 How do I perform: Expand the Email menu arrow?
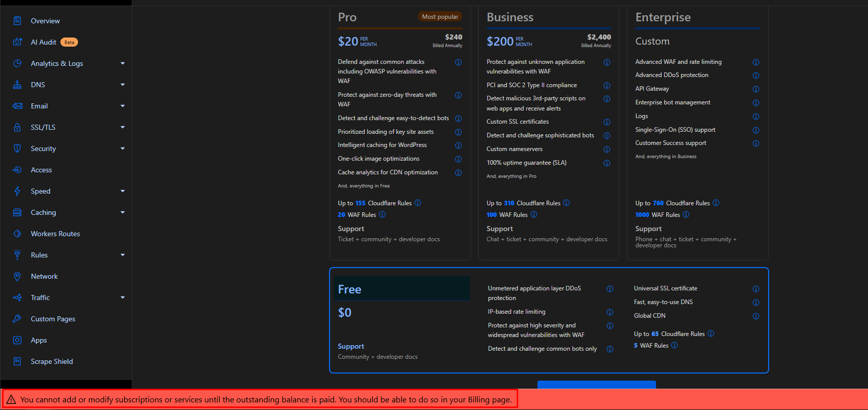123,106
